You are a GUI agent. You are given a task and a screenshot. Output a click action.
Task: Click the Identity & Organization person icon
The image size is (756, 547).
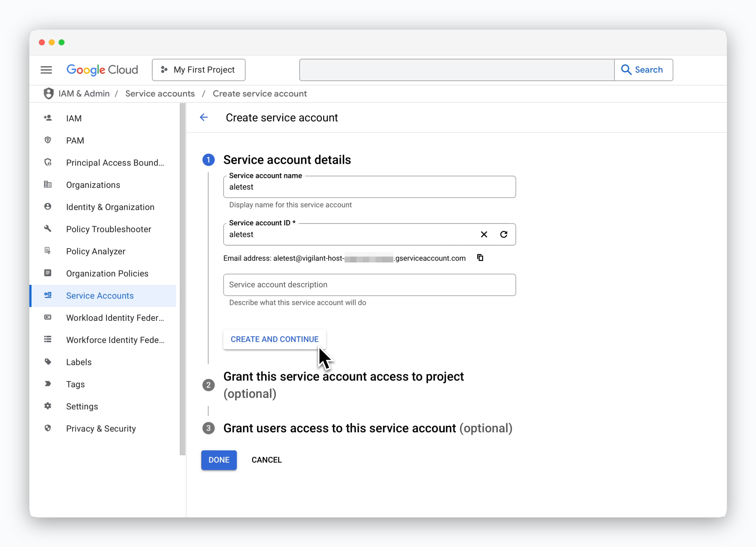(x=48, y=206)
